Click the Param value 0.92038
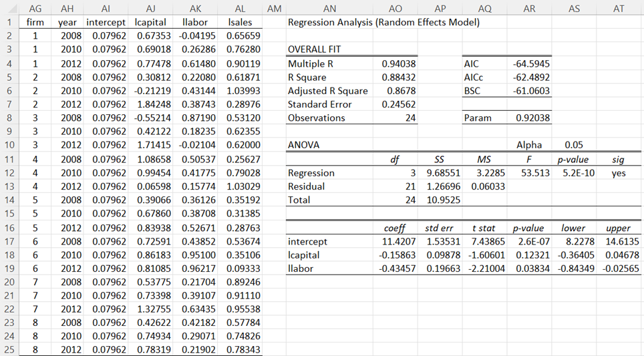The height and width of the screenshot is (356, 644). (x=532, y=118)
